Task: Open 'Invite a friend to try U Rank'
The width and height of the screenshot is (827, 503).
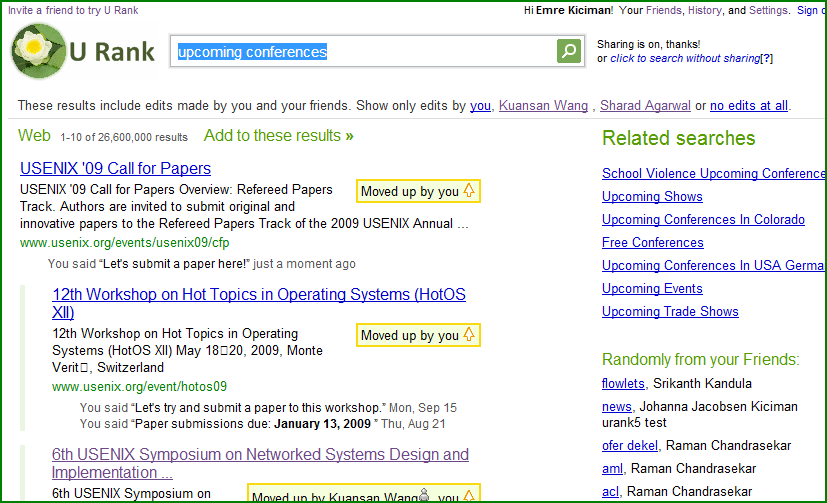Action: [x=73, y=10]
